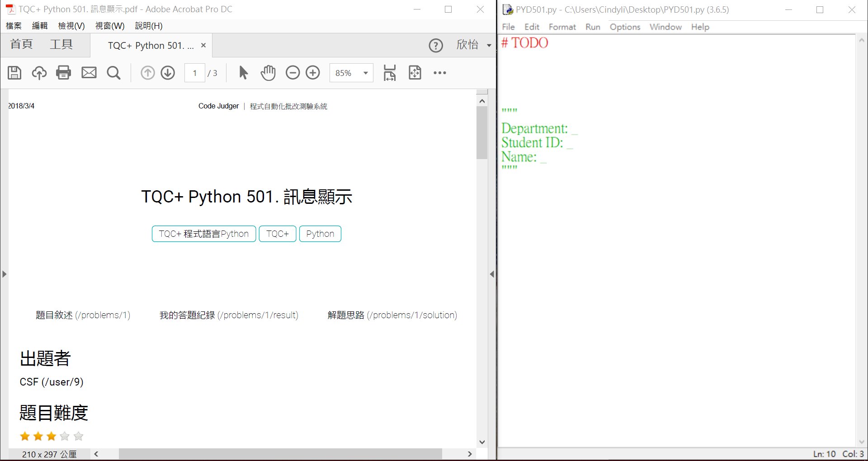
Task: Click horizontal scrollbar left arrow
Action: coord(96,454)
